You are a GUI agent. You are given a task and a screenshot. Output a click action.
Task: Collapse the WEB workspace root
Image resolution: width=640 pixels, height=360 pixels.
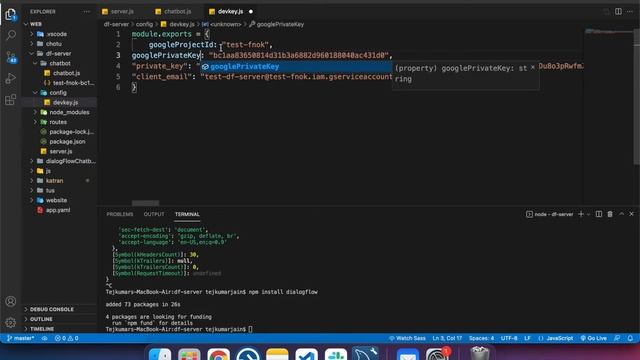click(x=26, y=24)
